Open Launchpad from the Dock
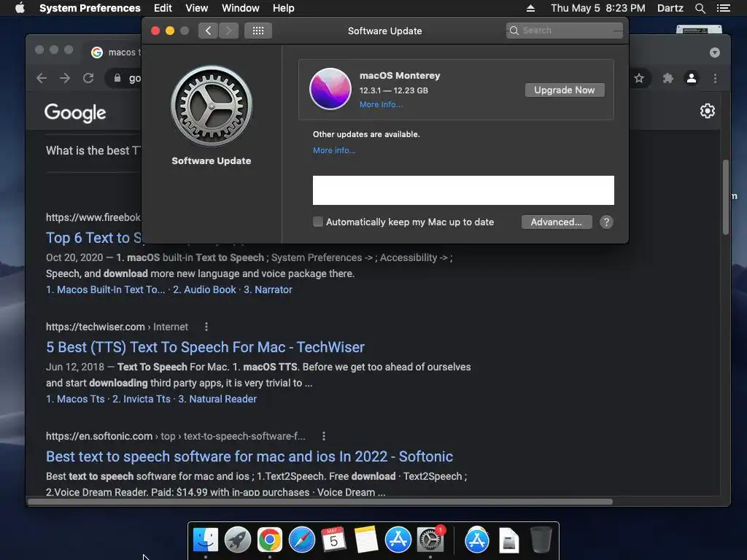The width and height of the screenshot is (747, 560). (238, 540)
